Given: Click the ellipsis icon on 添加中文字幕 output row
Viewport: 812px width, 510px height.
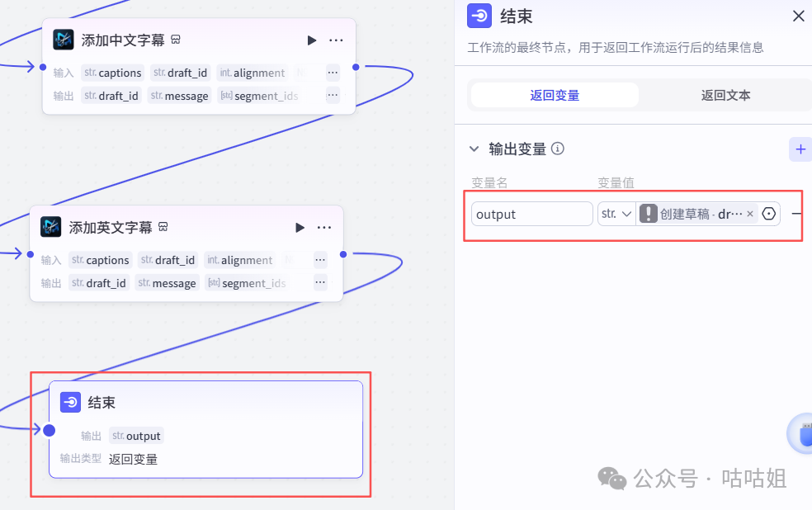Looking at the screenshot, I should [x=333, y=95].
